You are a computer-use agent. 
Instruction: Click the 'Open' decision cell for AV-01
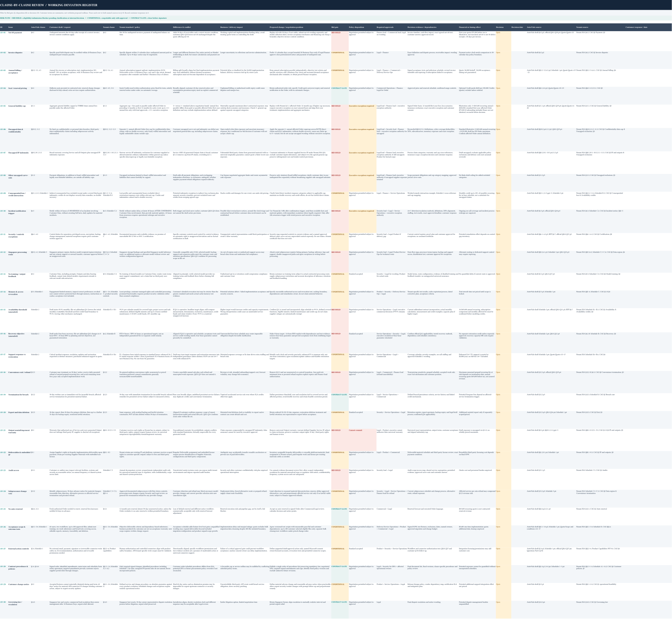click(503, 41)
